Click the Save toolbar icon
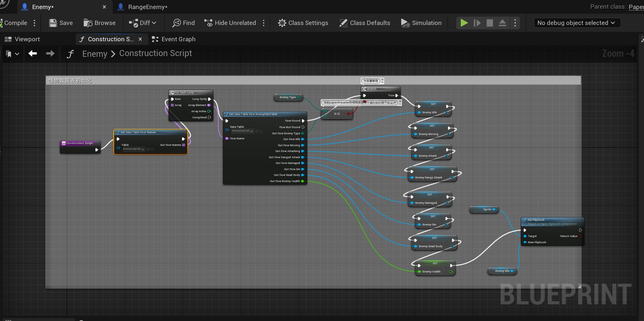This screenshot has width=644, height=321. (53, 23)
